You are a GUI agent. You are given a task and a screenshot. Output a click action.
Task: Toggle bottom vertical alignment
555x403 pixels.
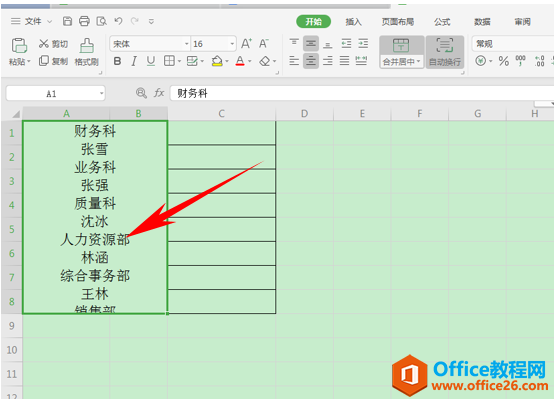pos(328,44)
